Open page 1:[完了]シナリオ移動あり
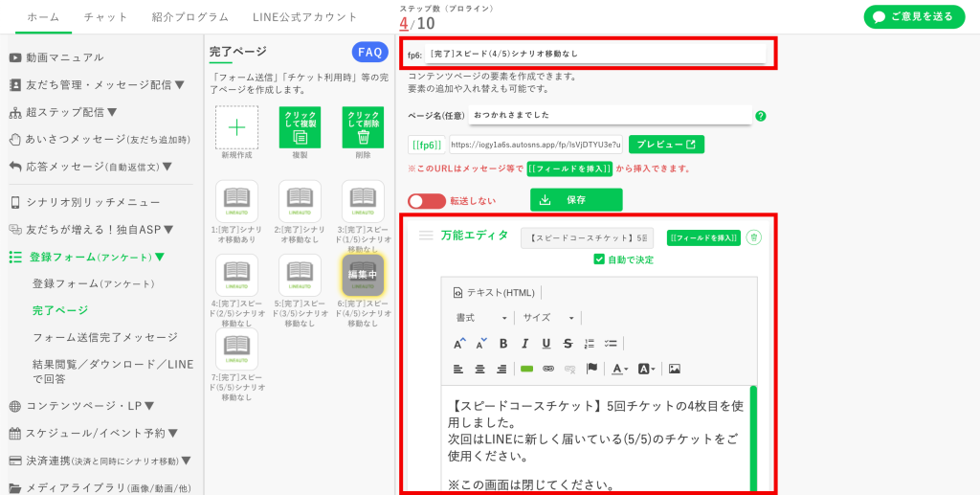980x495 pixels. [237, 201]
